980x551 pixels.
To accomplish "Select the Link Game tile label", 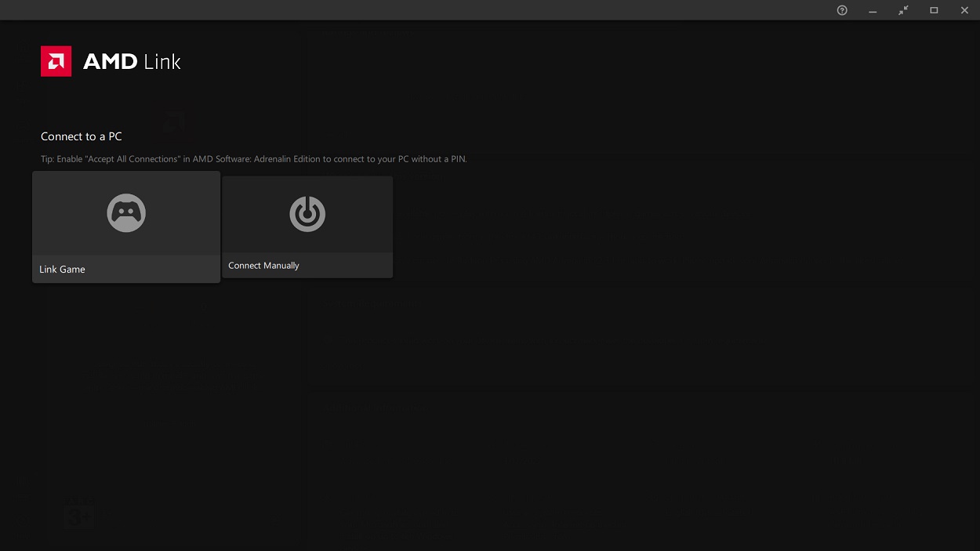I will pyautogui.click(x=62, y=270).
